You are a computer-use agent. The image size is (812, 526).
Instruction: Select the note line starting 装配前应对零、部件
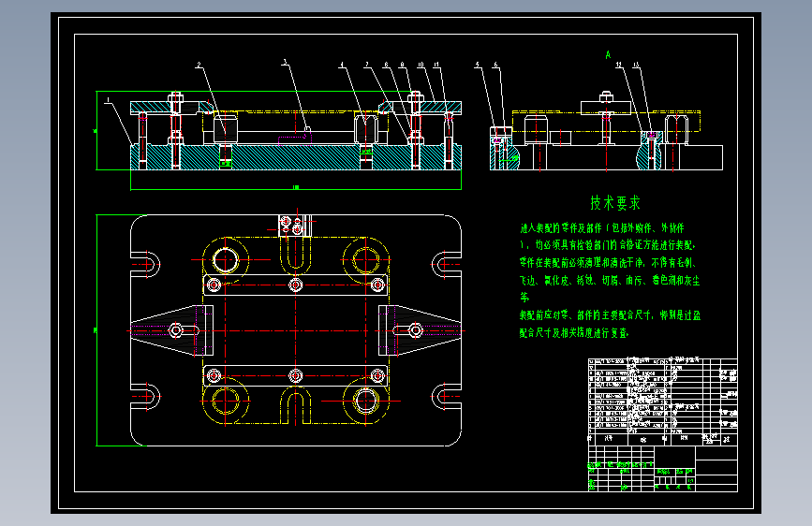tap(610, 314)
